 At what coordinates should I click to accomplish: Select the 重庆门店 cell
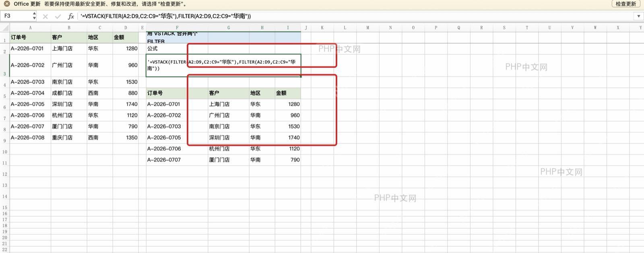point(69,138)
